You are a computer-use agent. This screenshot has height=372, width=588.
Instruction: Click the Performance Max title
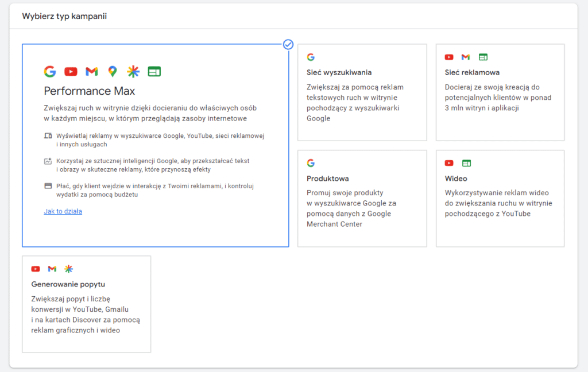coord(90,91)
